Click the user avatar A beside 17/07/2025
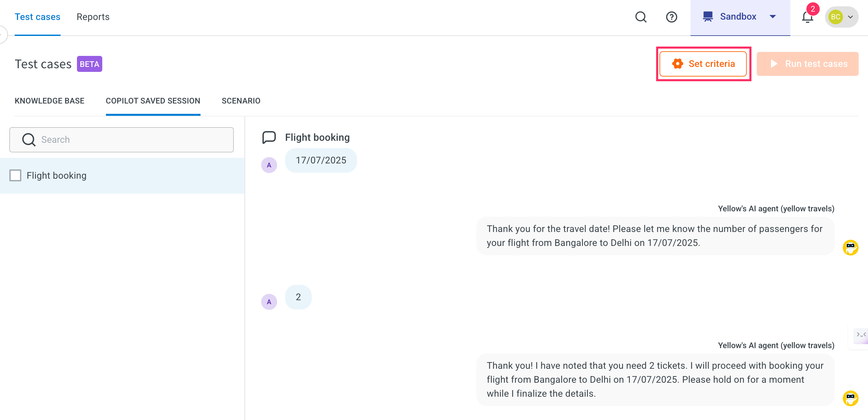The height and width of the screenshot is (420, 868). coord(269,165)
